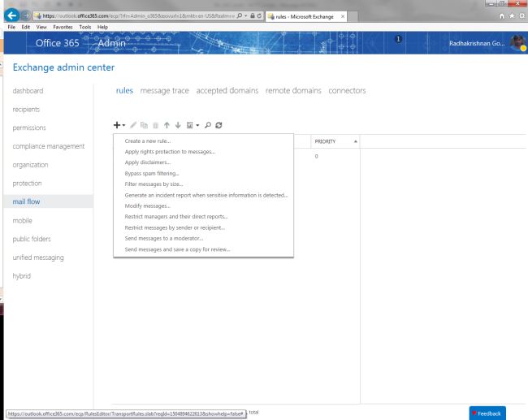Open the Edit menu
The width and height of the screenshot is (528, 420).
[x=26, y=27]
